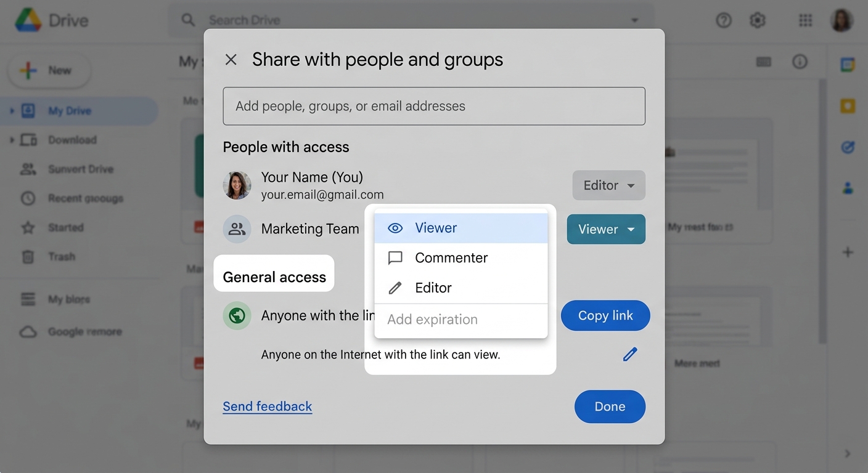Image resolution: width=868 pixels, height=473 pixels.
Task: Open the Editor dropdown for Your Name
Action: coord(609,185)
